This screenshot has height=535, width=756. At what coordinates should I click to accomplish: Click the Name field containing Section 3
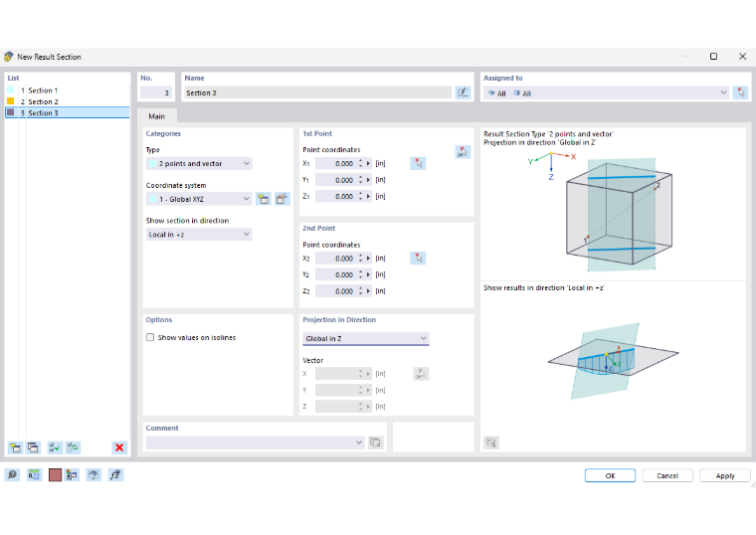point(318,92)
